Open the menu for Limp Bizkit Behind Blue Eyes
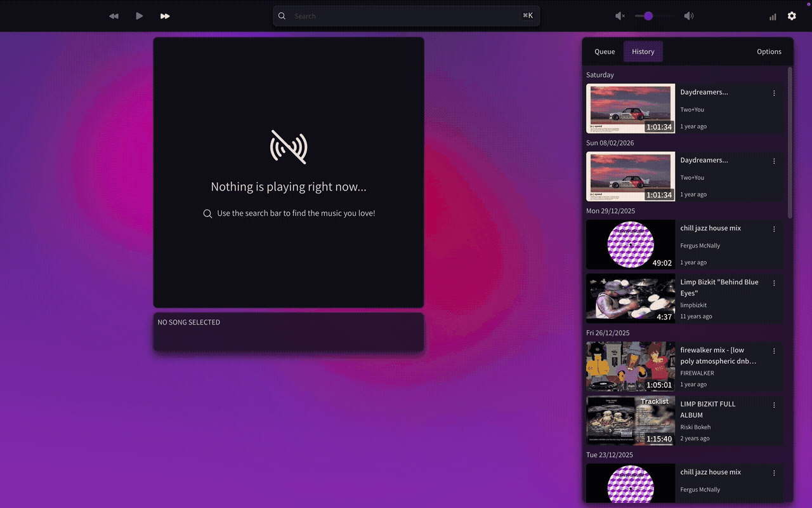The width and height of the screenshot is (812, 508). 774,283
